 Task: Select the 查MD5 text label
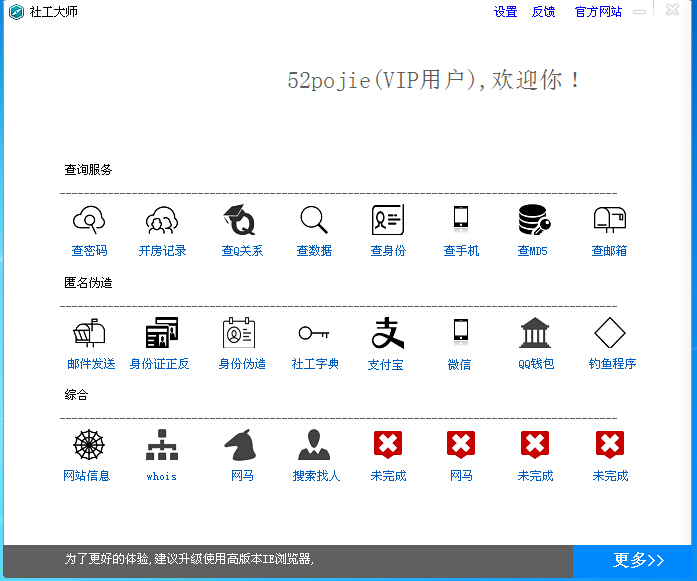(533, 251)
